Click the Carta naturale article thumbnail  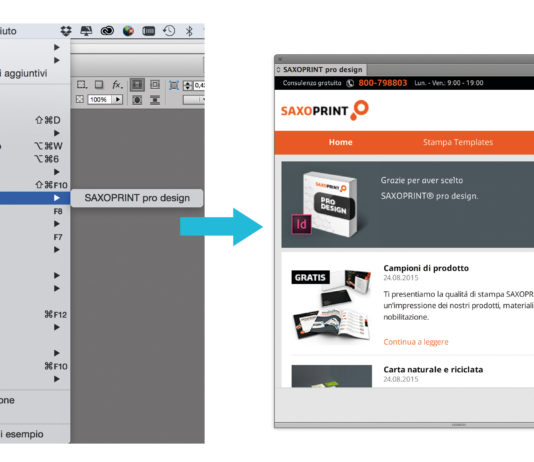[x=332, y=376]
